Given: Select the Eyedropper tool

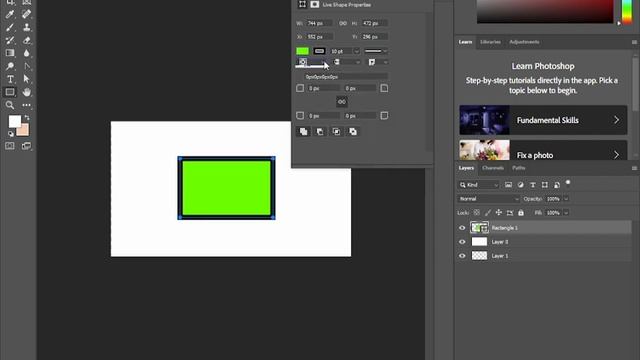Looking at the screenshot, I should coord(10,15).
